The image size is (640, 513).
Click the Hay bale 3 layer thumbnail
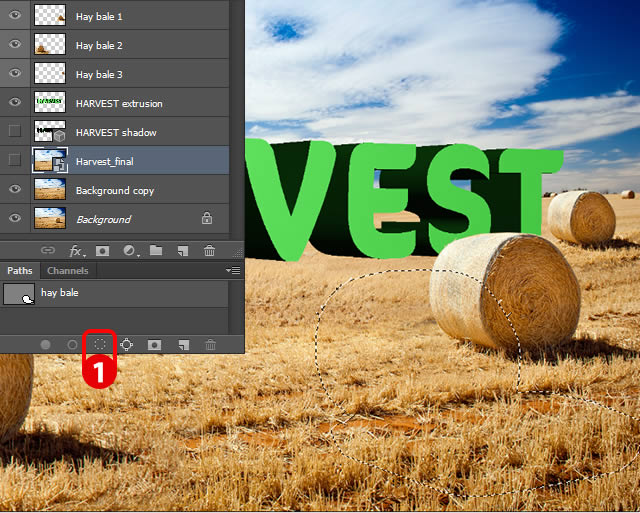(50, 73)
